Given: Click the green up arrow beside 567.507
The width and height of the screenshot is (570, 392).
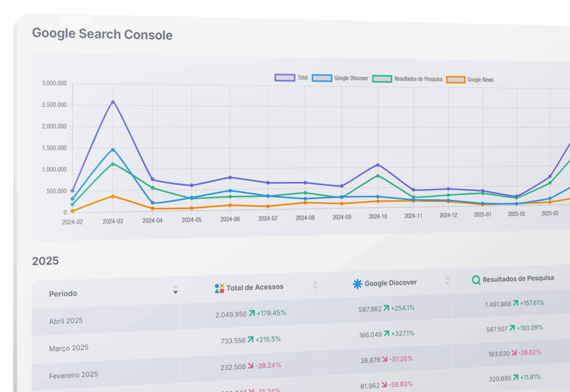Looking at the screenshot, I should (x=512, y=328).
